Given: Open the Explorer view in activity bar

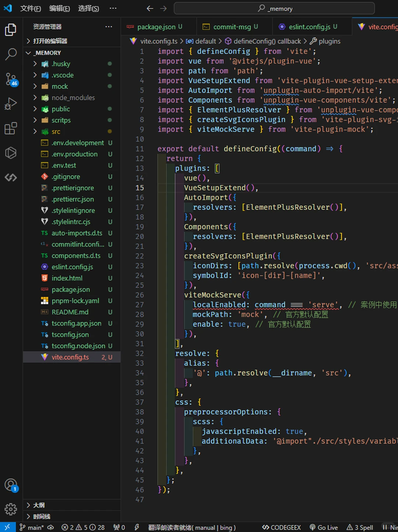Looking at the screenshot, I should point(11,30).
